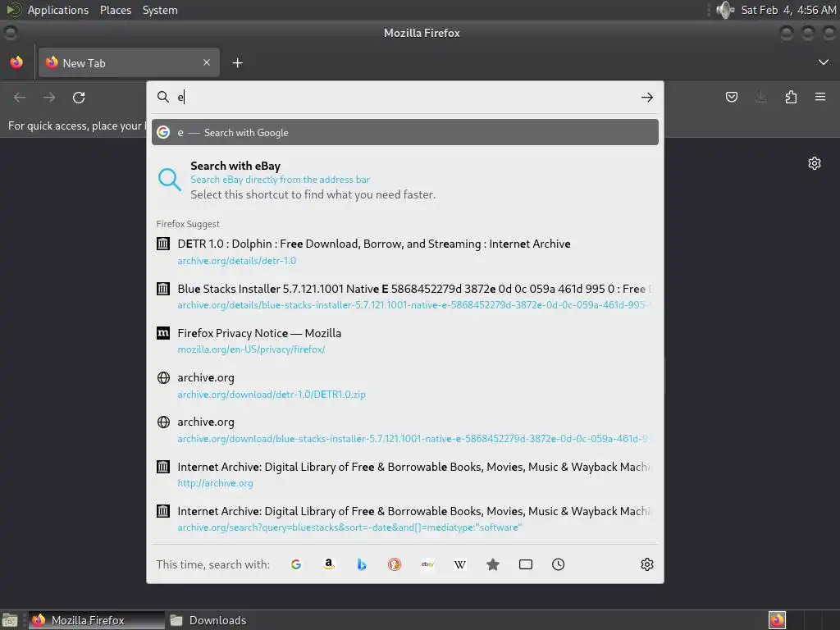Select the Search with eBay shortcut
The image size is (840, 630).
405,180
